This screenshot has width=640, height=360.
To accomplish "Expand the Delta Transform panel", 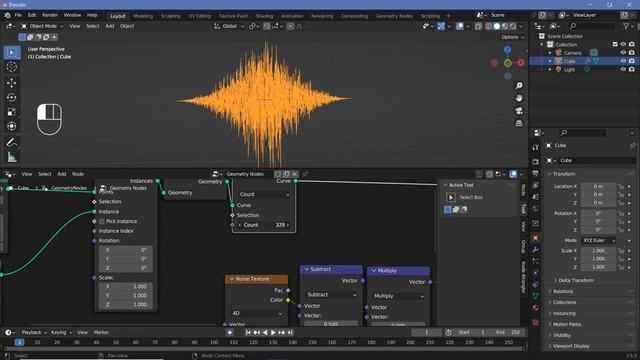I will point(576,280).
